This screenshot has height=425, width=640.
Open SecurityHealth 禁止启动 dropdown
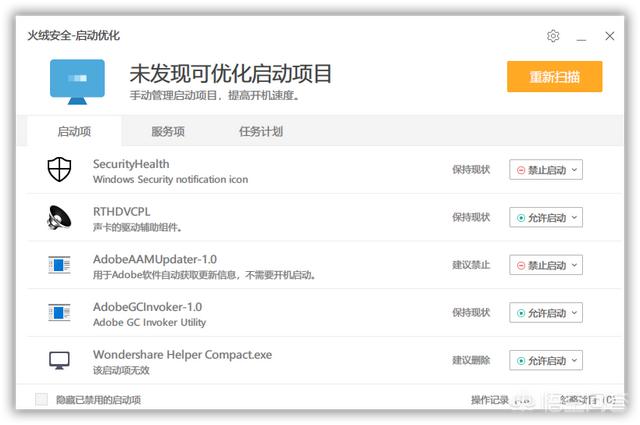point(546,169)
